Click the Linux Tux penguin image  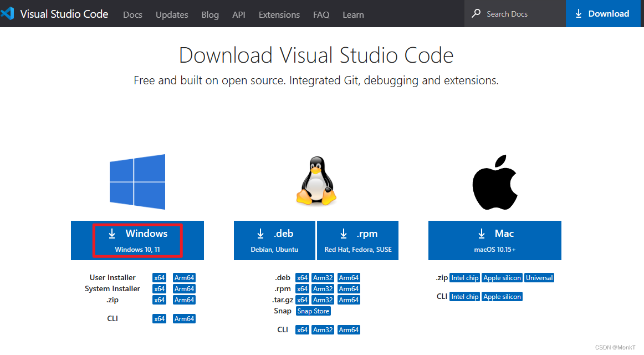316,181
